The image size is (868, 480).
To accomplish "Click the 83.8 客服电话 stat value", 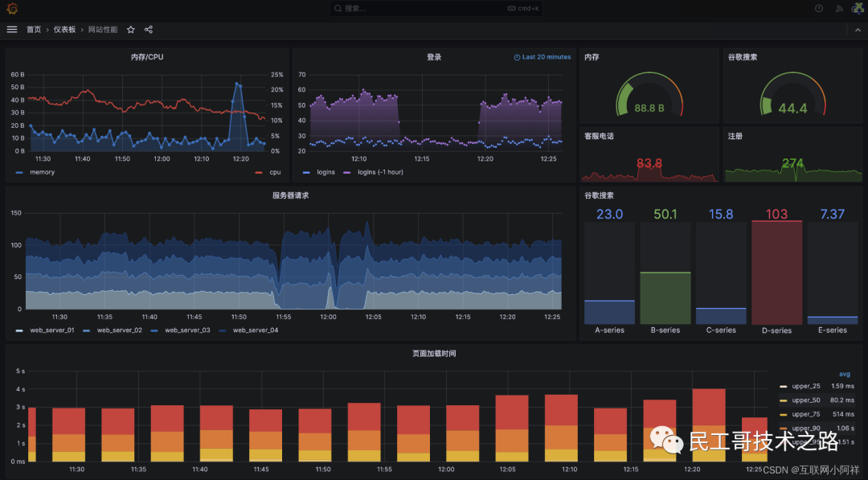I will coord(649,163).
